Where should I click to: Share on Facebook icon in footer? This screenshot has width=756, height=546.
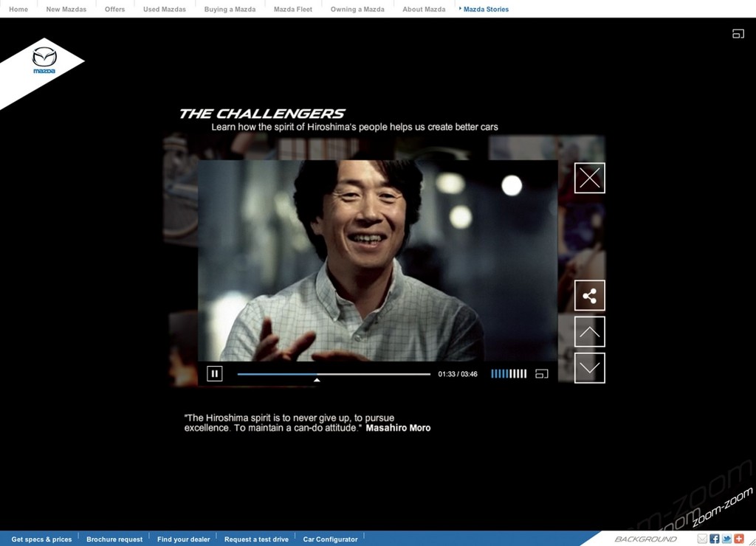715,539
